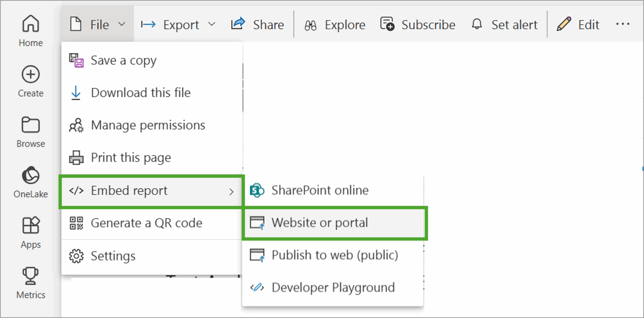
Task: Open the Browse folder icon
Action: [31, 124]
